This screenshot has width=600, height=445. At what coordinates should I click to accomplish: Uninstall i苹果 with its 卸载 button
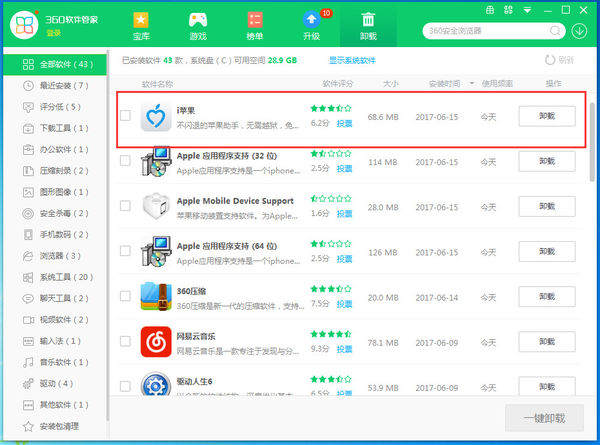click(x=547, y=116)
